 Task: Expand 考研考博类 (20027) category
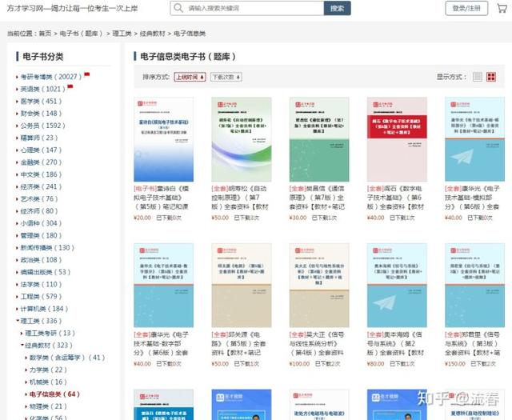pyautogui.click(x=51, y=77)
